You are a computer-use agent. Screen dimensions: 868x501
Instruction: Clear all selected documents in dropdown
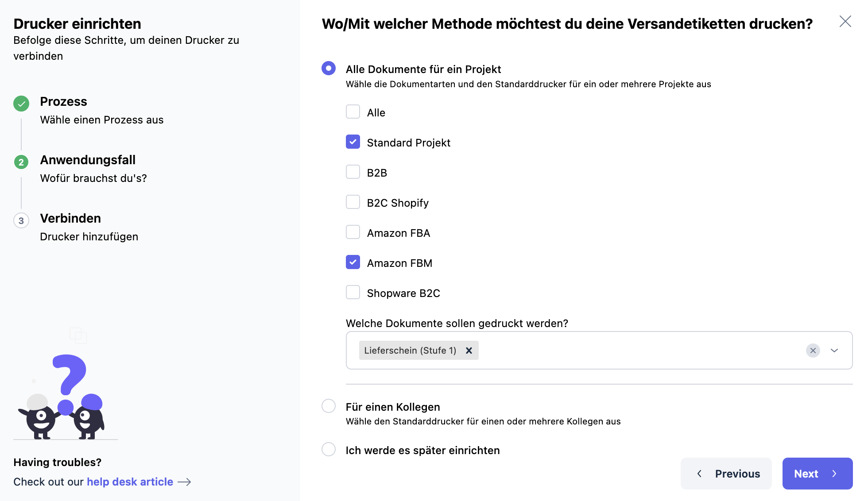pyautogui.click(x=813, y=351)
